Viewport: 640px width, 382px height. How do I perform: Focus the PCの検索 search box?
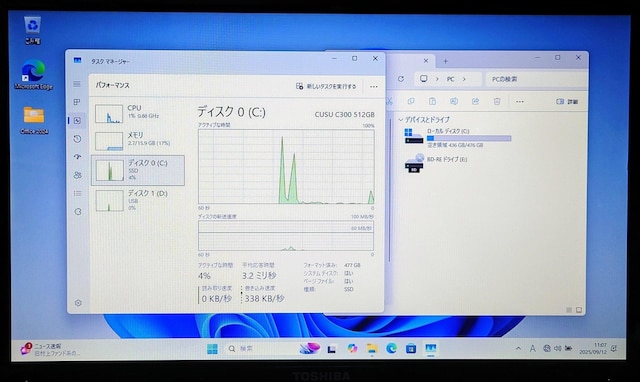[536, 79]
